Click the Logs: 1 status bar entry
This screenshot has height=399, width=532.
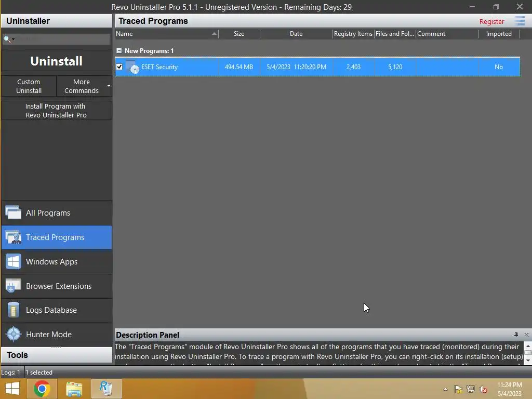click(10, 372)
